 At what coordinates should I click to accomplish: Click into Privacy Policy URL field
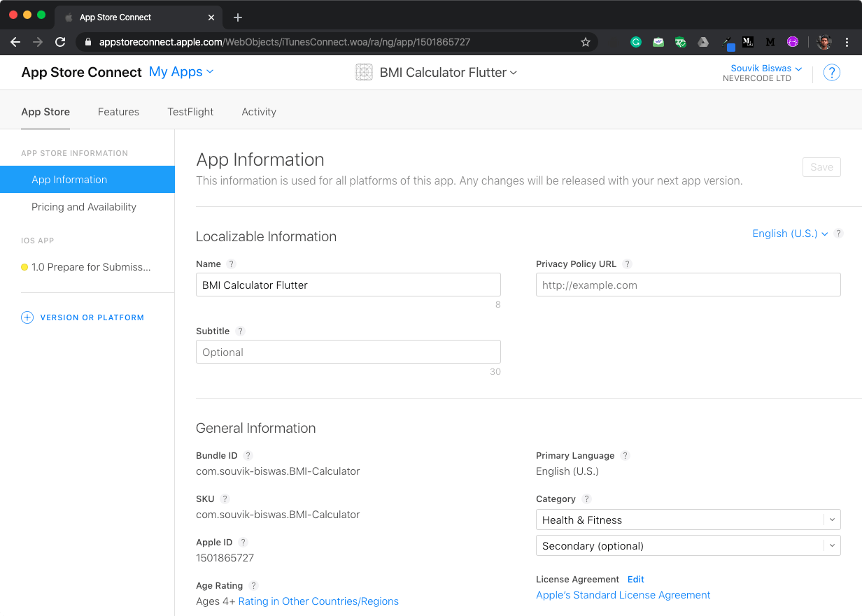coord(688,285)
